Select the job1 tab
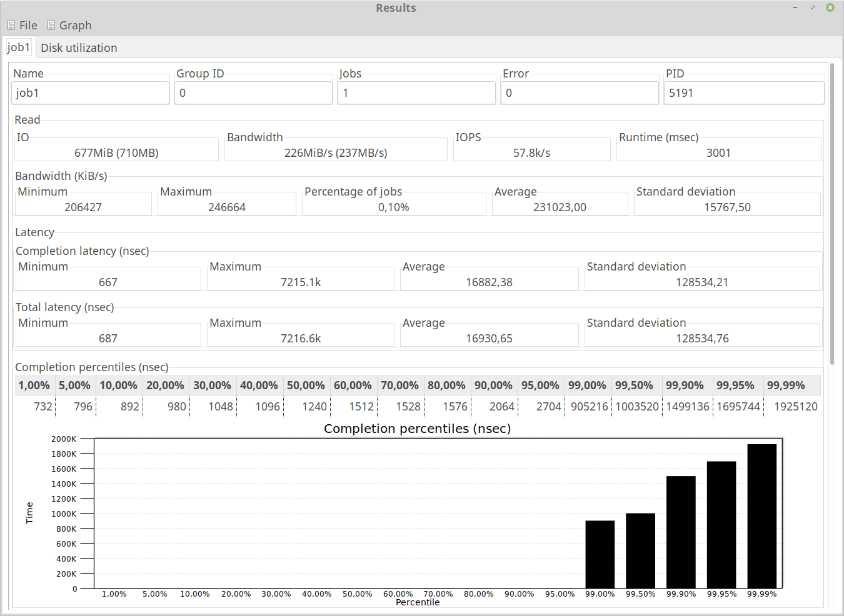 pos(19,47)
